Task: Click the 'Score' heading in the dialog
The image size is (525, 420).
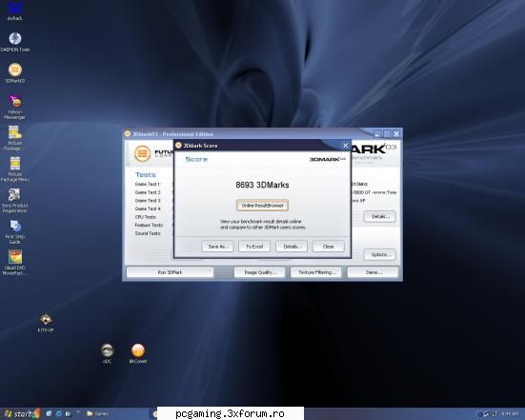Action: click(x=196, y=159)
